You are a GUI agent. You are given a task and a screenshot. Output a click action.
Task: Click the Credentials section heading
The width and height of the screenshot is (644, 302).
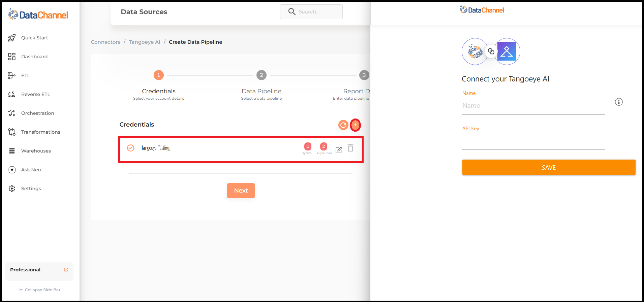(136, 125)
